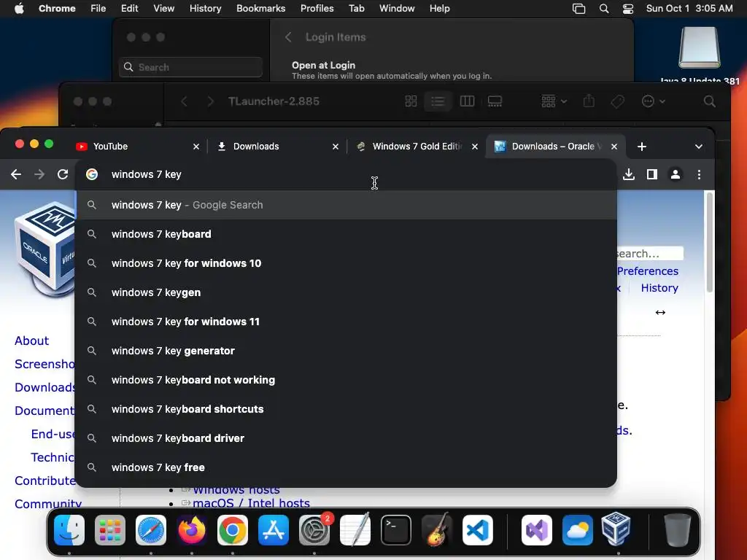Image resolution: width=747 pixels, height=560 pixels.
Task: Pick 'windows 7 keyboard driver' suggestion
Action: (x=346, y=438)
